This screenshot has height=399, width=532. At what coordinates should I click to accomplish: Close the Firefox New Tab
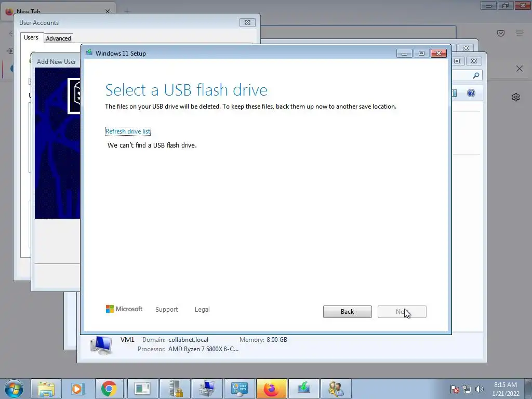108,11
